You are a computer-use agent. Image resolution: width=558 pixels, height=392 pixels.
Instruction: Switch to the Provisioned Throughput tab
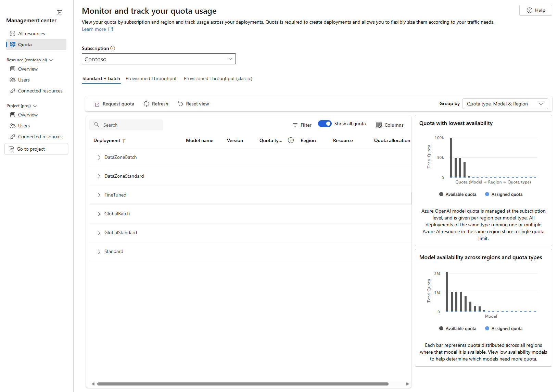(x=151, y=78)
